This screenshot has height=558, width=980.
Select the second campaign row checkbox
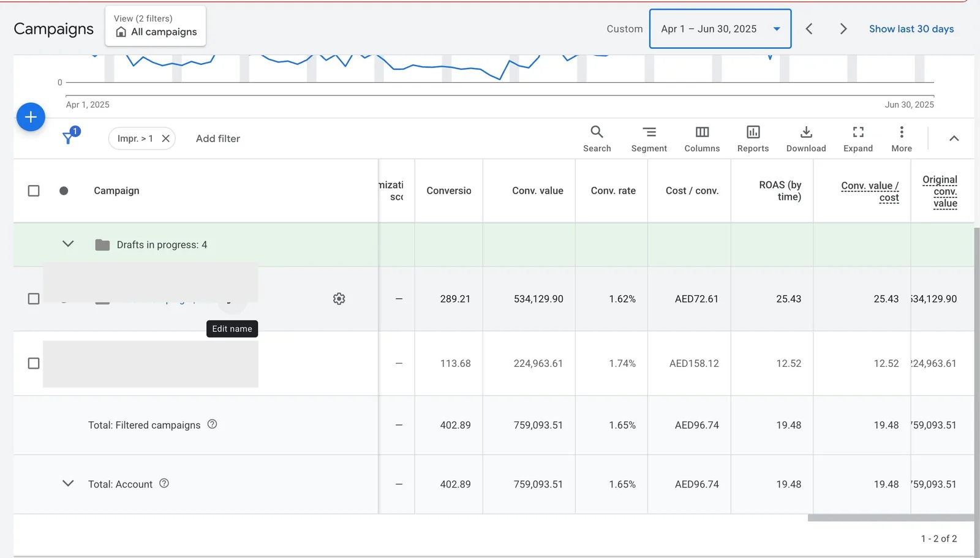[34, 363]
